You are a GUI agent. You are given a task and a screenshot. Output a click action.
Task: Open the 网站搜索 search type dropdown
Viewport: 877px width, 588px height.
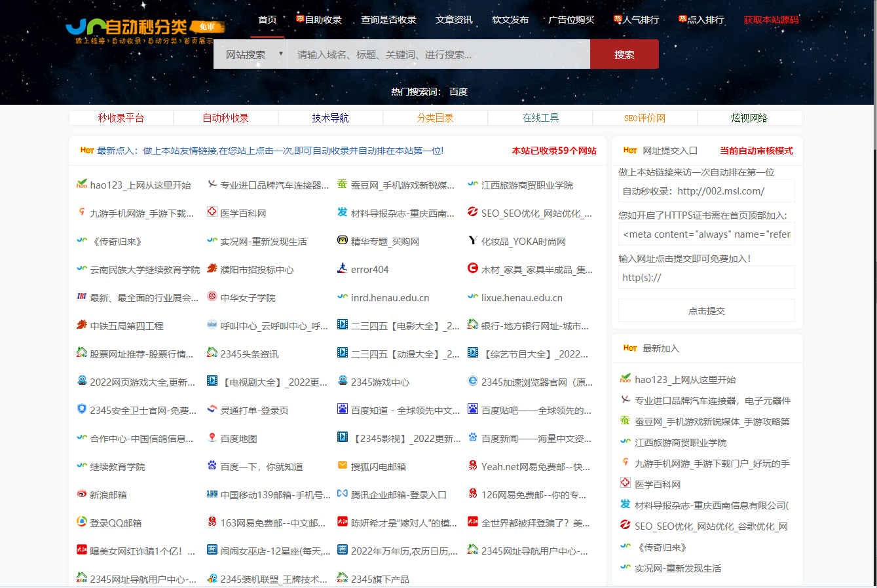pos(251,54)
